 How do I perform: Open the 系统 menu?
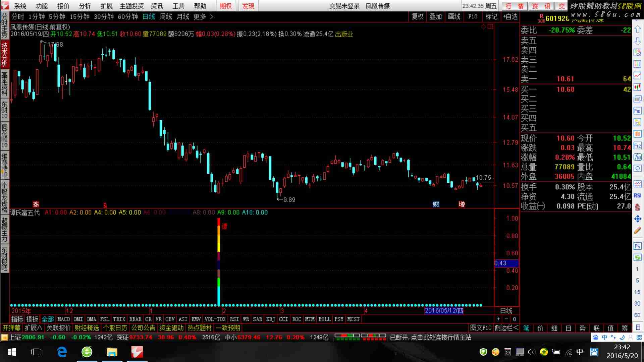(x=20, y=6)
